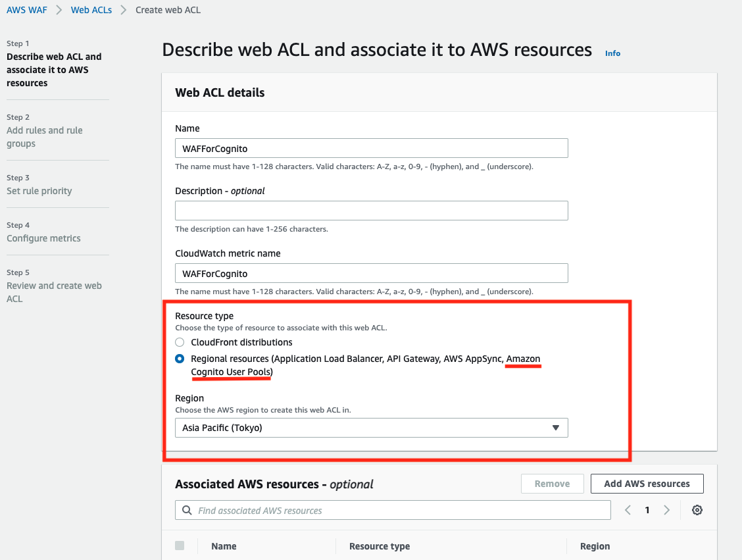Click the Description optional input field
Viewport: 742px width, 560px height.
click(372, 210)
